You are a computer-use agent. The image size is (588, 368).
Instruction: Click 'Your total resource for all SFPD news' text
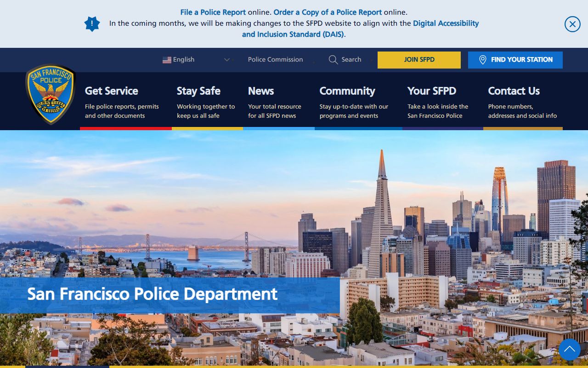[x=275, y=111]
